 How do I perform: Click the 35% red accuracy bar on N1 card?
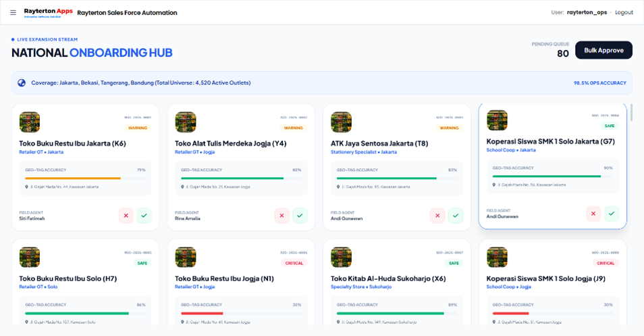click(241, 314)
